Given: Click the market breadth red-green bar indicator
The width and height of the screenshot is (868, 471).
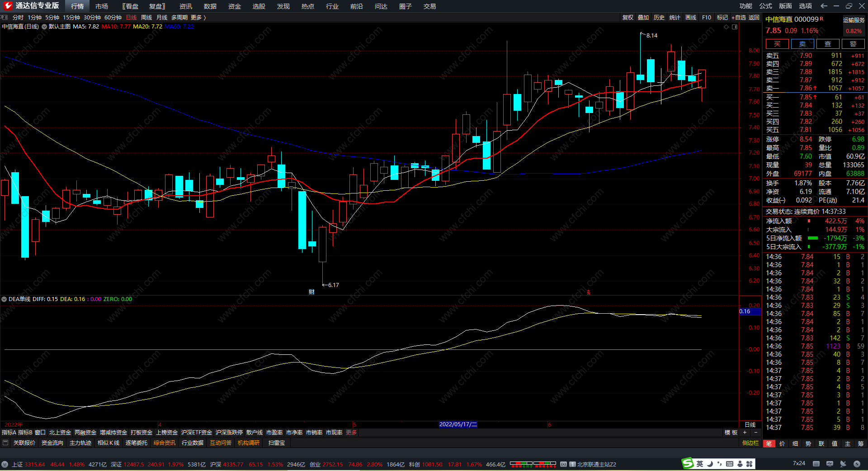Looking at the screenshot, I should 533,464.
